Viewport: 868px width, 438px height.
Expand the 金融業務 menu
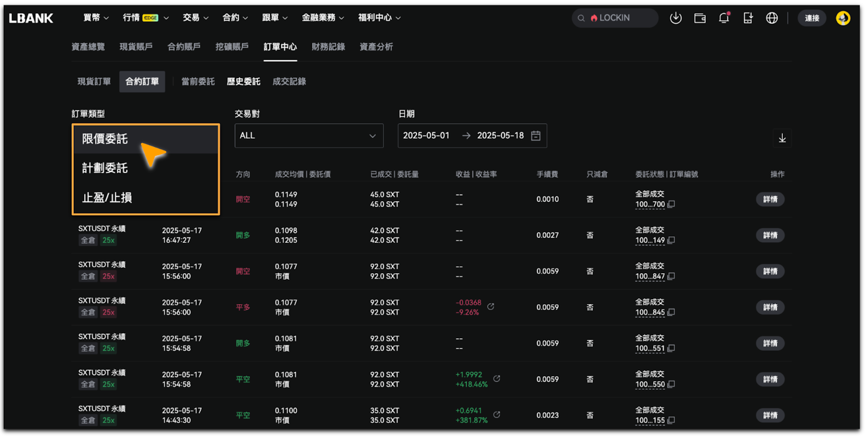coord(323,18)
